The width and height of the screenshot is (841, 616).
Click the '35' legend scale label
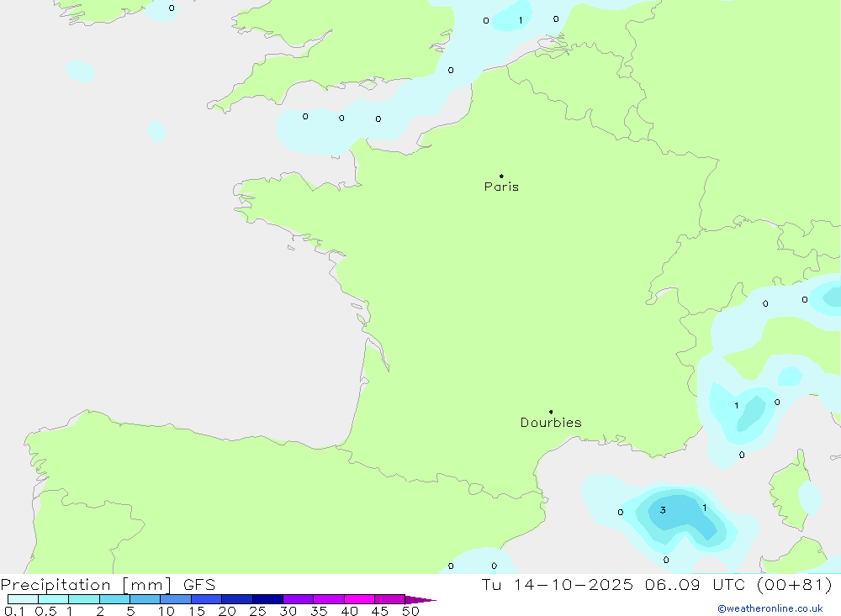point(319,611)
